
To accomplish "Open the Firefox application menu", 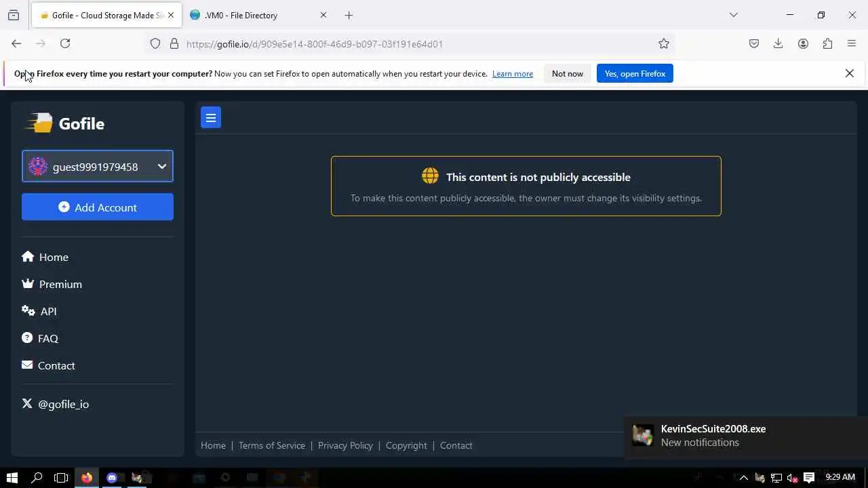I will 852,43.
